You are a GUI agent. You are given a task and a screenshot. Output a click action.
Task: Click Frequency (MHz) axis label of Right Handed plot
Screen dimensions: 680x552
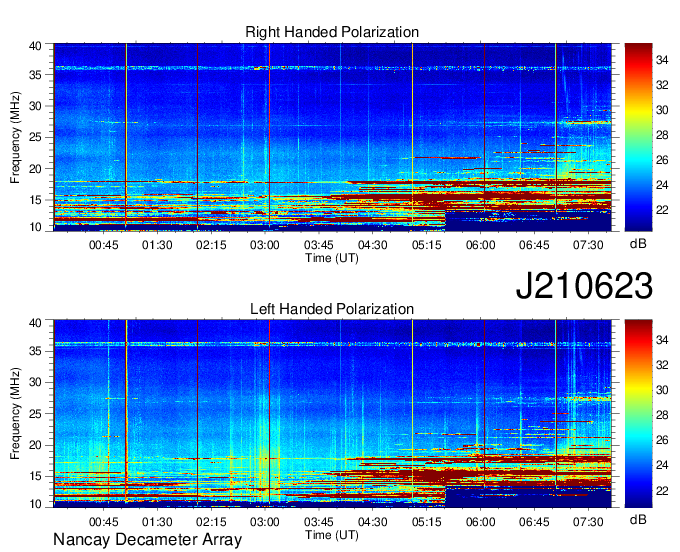click(x=15, y=137)
